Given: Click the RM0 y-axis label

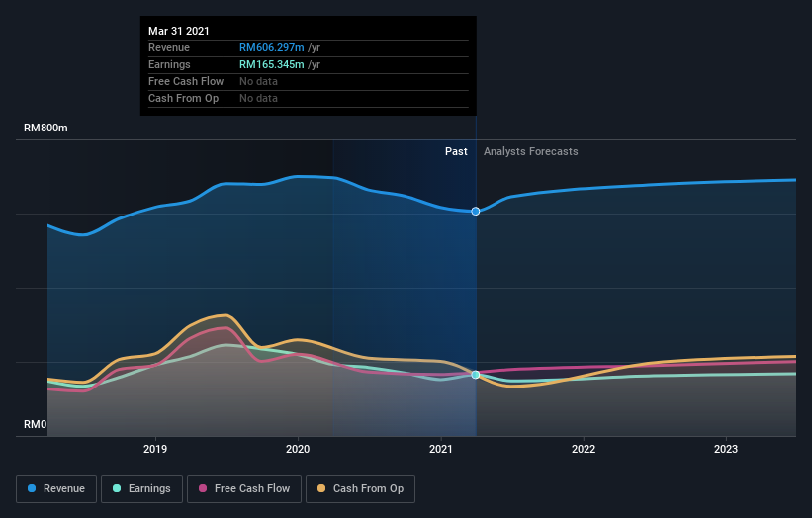Looking at the screenshot, I should 36,424.
